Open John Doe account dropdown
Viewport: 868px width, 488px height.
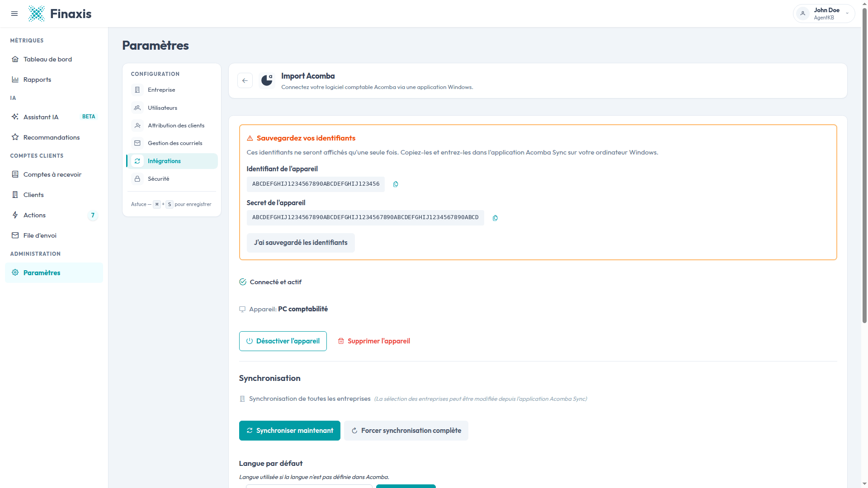[x=824, y=14]
